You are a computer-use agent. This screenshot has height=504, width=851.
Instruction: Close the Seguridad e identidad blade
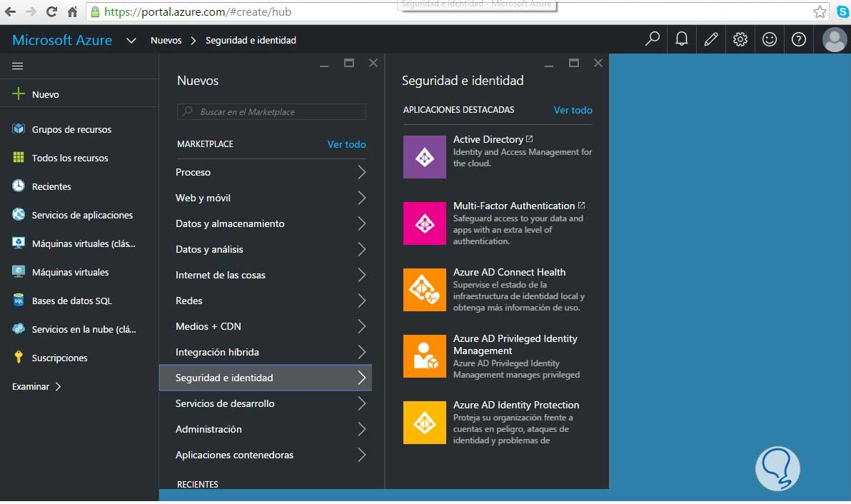[x=598, y=63]
